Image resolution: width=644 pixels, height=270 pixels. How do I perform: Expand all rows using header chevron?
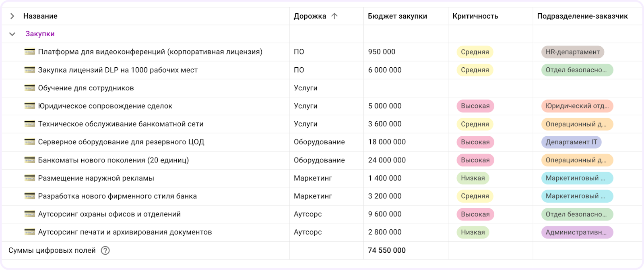pos(12,16)
